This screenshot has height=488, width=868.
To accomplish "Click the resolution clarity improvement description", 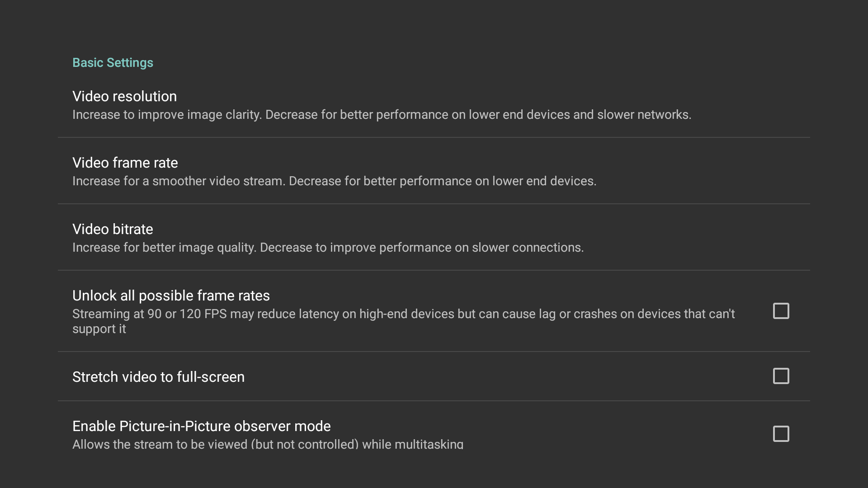I will tap(382, 115).
